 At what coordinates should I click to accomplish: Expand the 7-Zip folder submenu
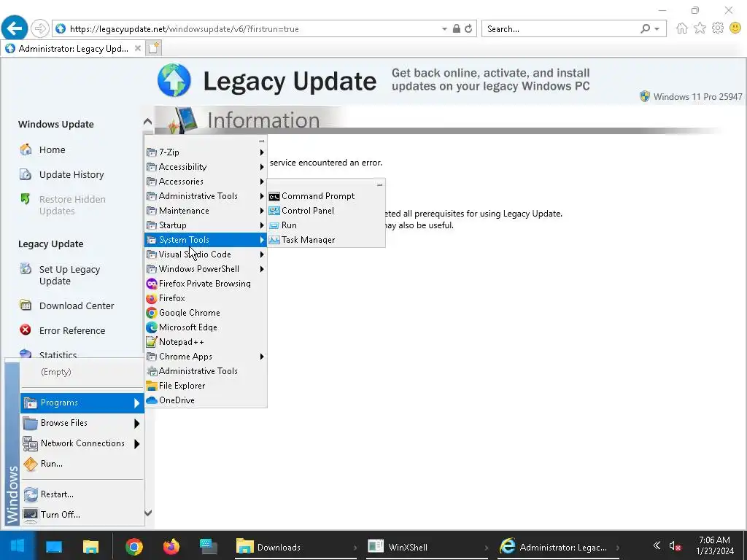pos(205,152)
